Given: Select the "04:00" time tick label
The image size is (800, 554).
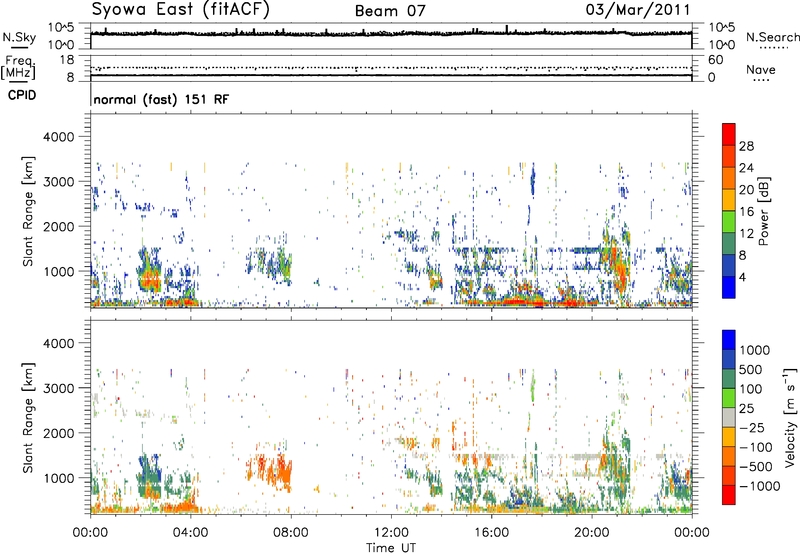Looking at the screenshot, I should 190,533.
